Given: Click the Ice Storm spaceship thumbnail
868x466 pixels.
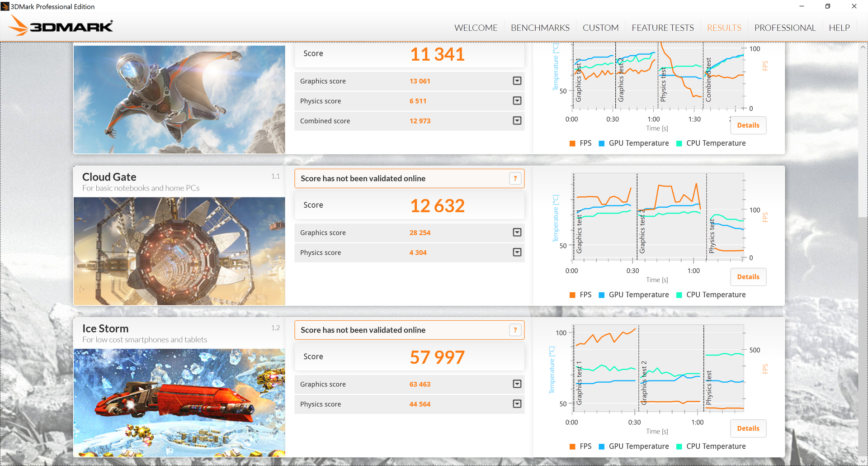Looking at the screenshot, I should (x=179, y=403).
